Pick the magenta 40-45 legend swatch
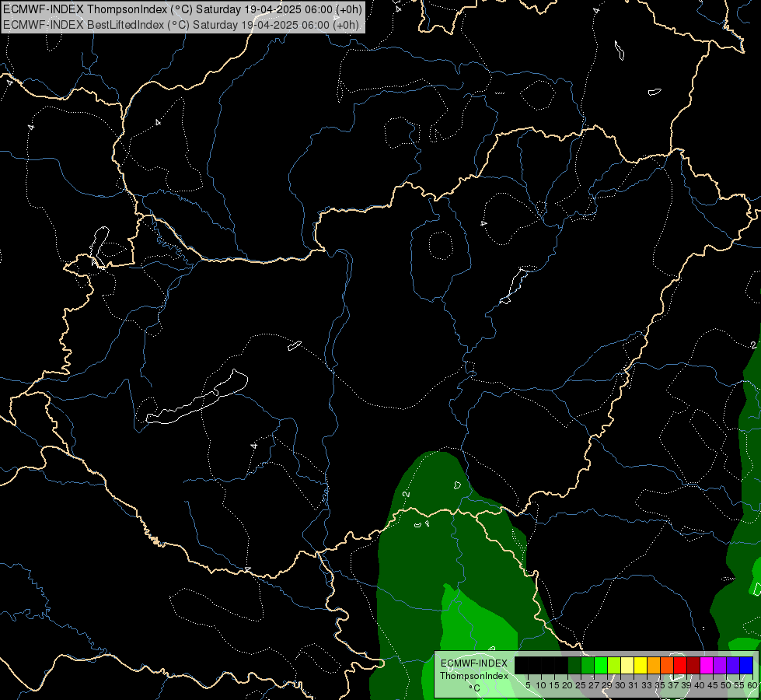This screenshot has width=761, height=700. (x=707, y=665)
